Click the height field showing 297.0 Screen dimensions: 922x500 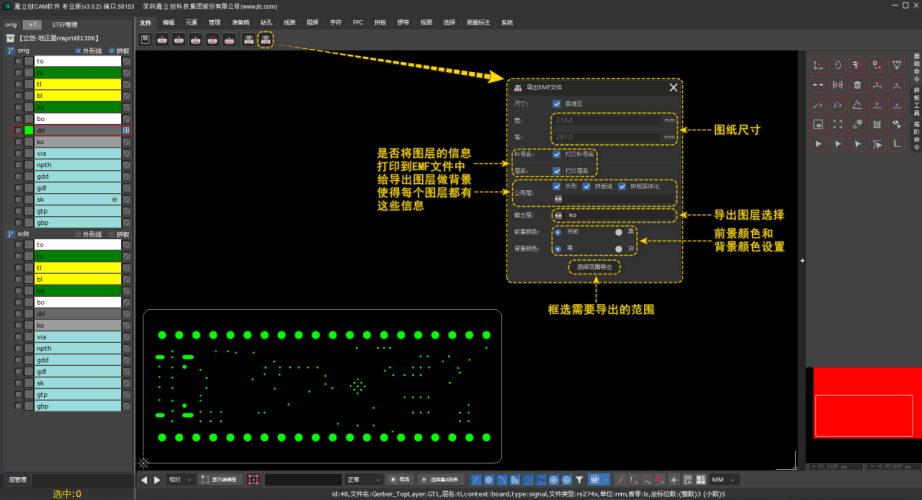(x=607, y=136)
